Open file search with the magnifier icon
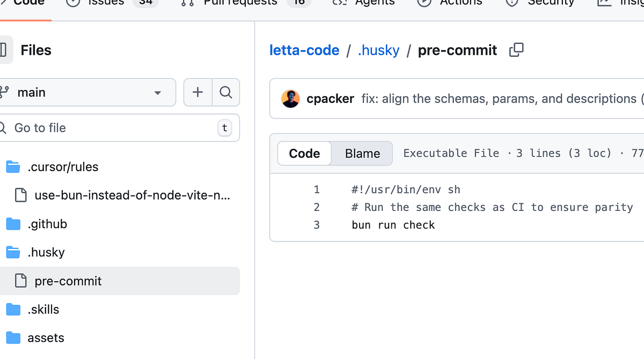Image resolution: width=644 pixels, height=359 pixels. 226,92
